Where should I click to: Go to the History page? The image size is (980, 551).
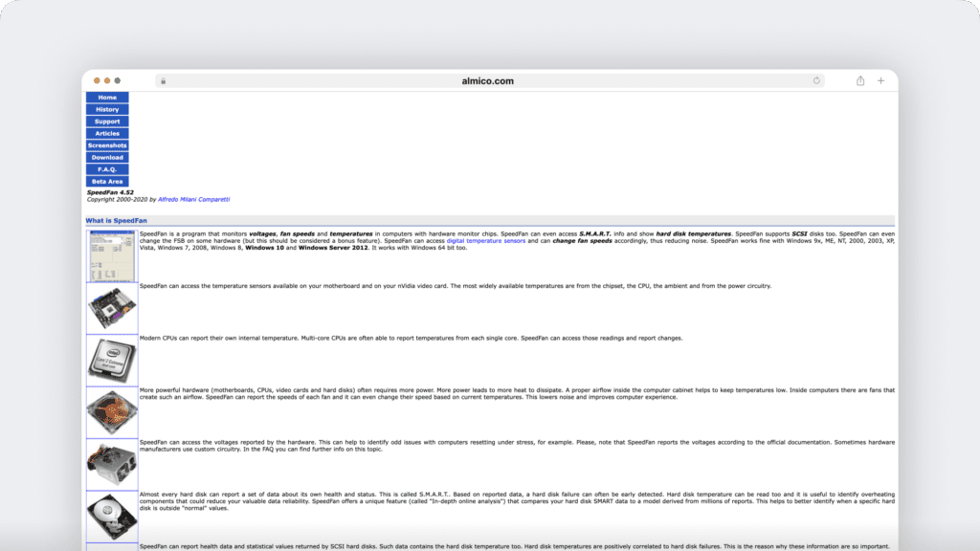pyautogui.click(x=107, y=110)
